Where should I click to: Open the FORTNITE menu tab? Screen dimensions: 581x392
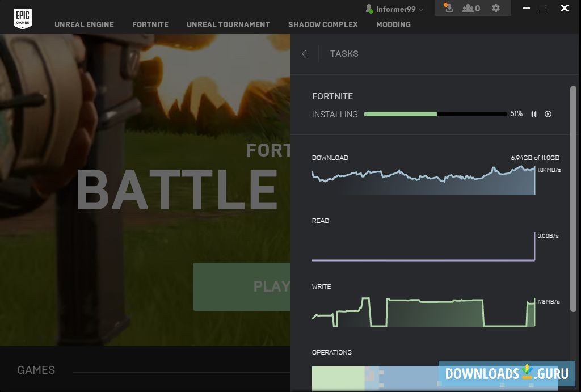[150, 24]
